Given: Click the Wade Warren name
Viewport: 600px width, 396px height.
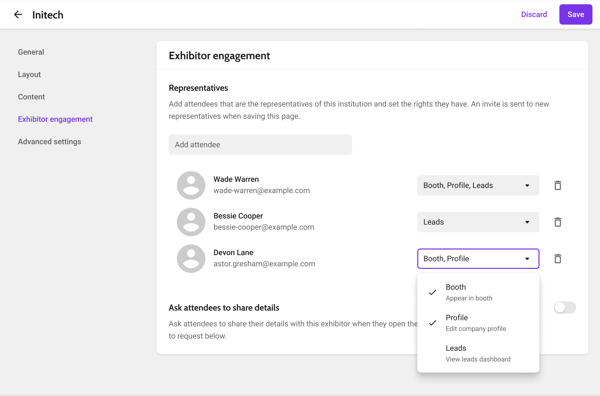Looking at the screenshot, I should click(x=236, y=179).
